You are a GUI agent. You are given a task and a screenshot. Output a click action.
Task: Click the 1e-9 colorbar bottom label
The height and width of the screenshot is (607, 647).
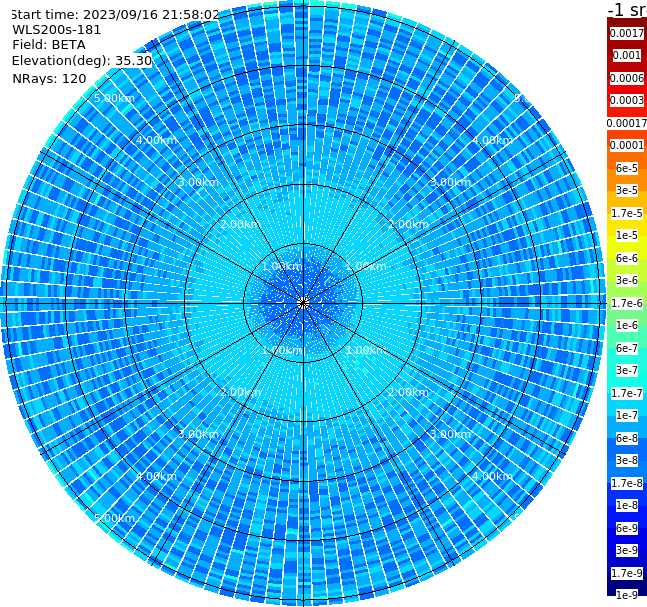(x=627, y=595)
